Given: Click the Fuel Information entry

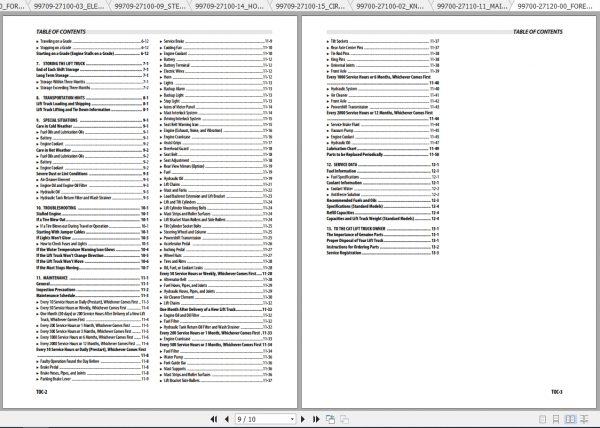Looking at the screenshot, I should [383, 171].
